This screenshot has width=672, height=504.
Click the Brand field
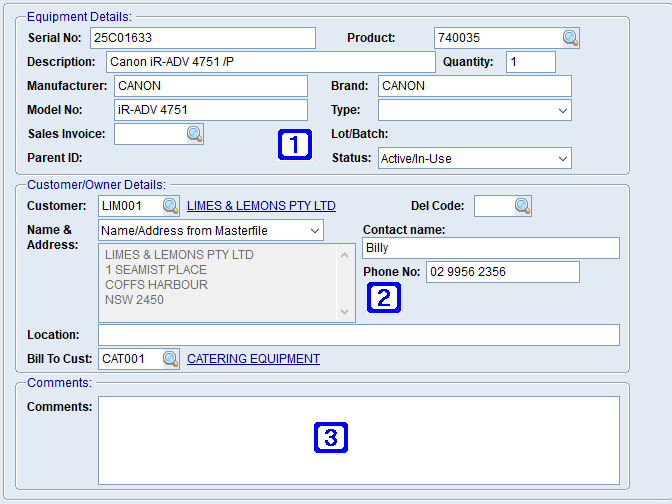pyautogui.click(x=474, y=86)
